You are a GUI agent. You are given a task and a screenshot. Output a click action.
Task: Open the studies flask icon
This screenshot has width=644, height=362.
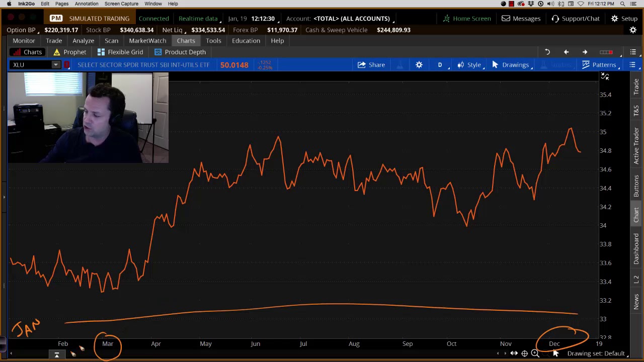coord(400,65)
